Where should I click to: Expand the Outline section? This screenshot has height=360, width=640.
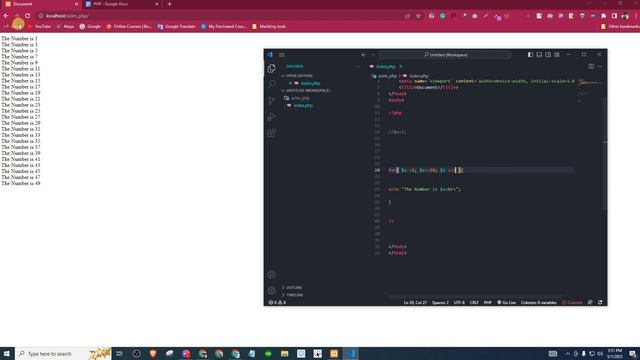click(292, 287)
